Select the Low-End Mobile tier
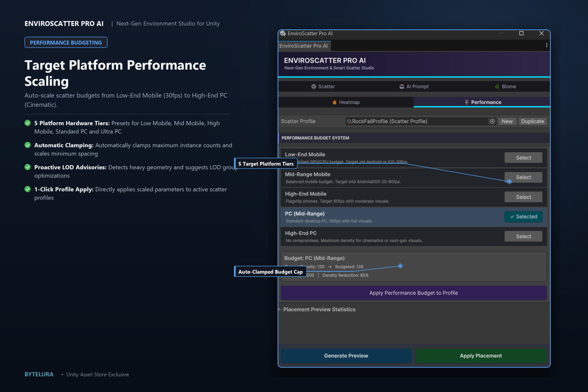 (523, 157)
